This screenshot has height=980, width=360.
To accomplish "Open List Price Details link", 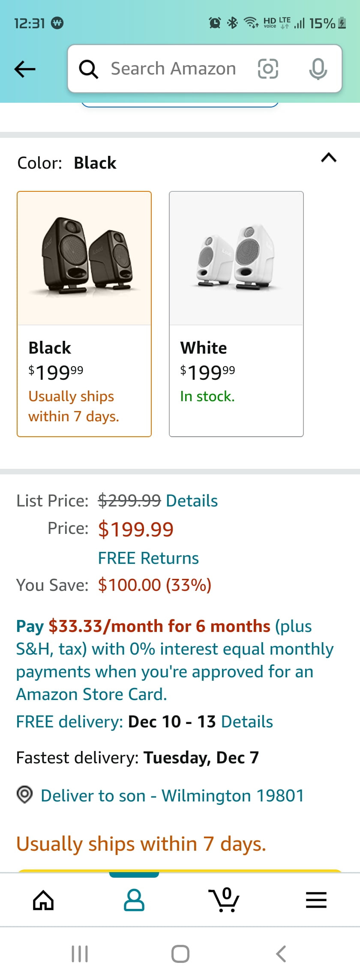I will 192,500.
